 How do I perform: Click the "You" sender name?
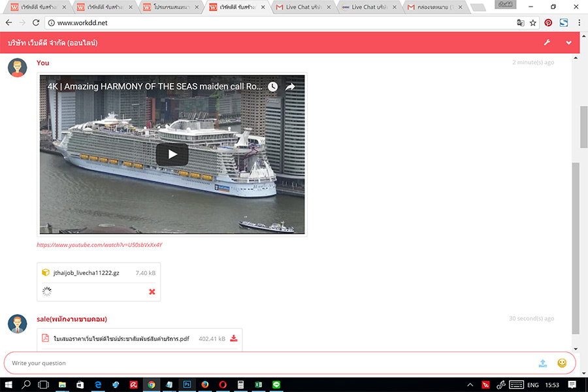pyautogui.click(x=42, y=63)
